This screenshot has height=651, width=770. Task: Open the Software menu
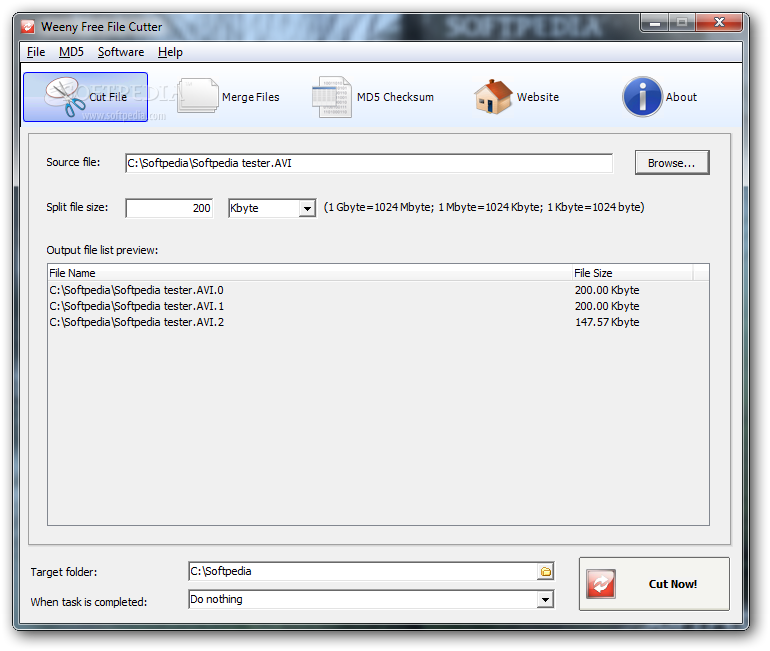coord(121,52)
